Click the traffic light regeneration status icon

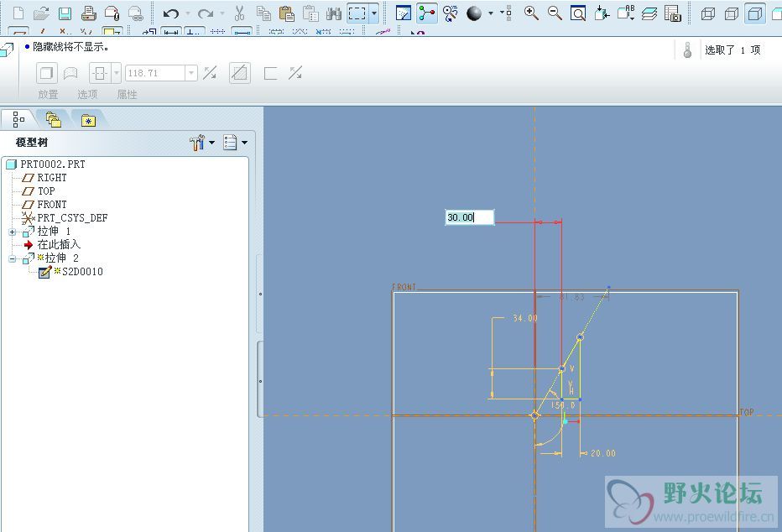687,50
